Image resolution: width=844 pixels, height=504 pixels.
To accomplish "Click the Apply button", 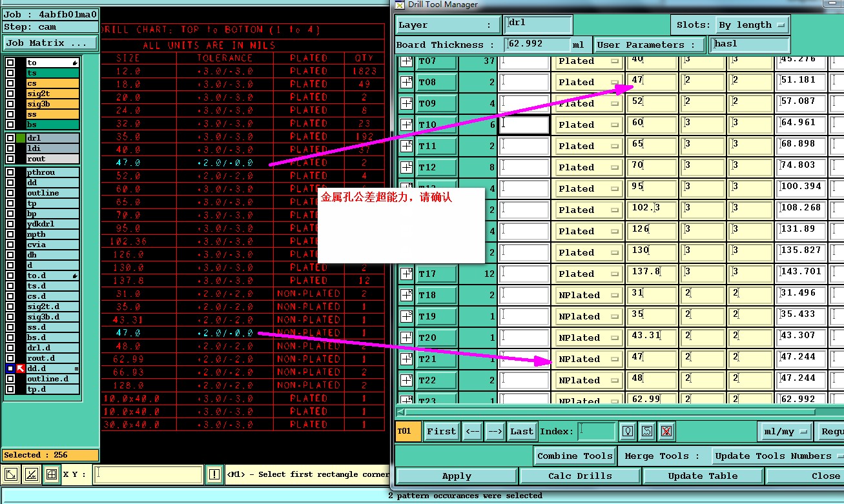I will (457, 476).
